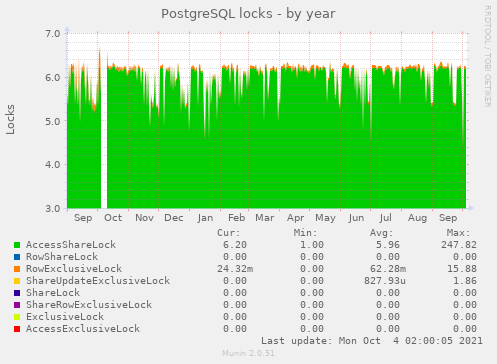Click the ShareLock legend label
This screenshot has width=497, height=364.
point(53,293)
